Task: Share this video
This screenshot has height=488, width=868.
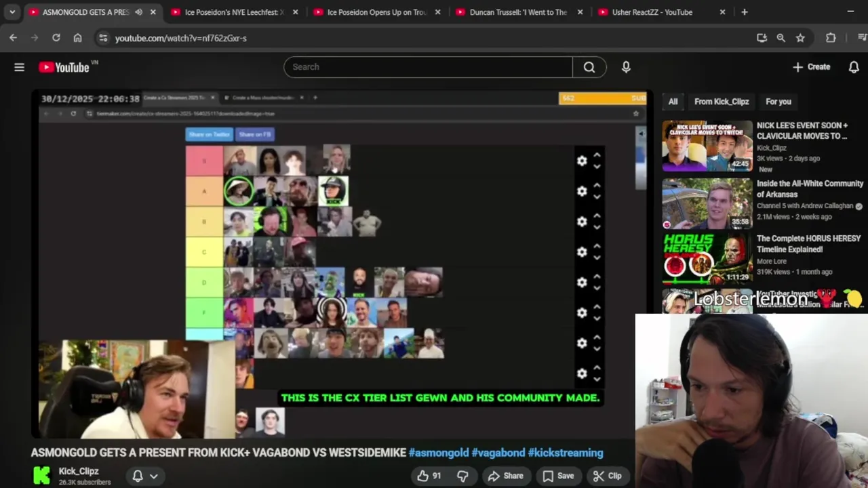Action: [x=506, y=476]
